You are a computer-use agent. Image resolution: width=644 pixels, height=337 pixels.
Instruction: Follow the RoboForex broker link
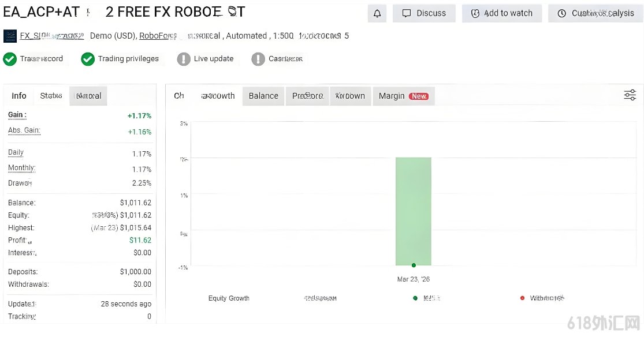click(x=158, y=36)
